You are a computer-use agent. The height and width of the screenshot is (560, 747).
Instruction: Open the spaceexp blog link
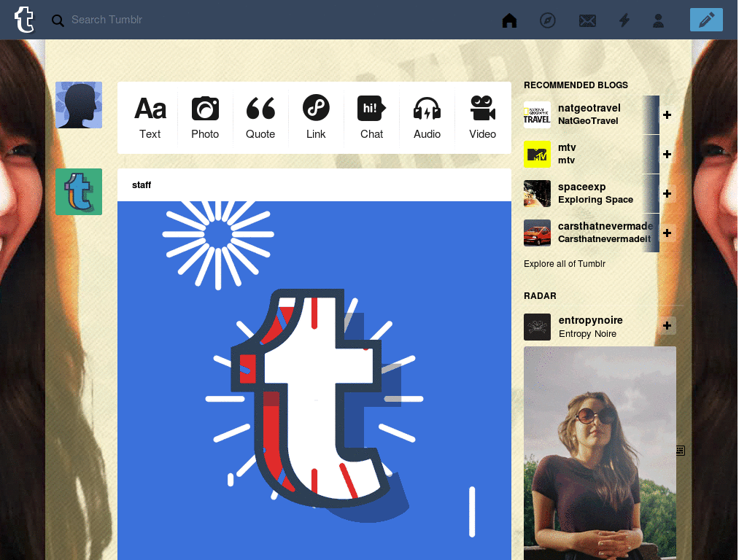point(581,187)
